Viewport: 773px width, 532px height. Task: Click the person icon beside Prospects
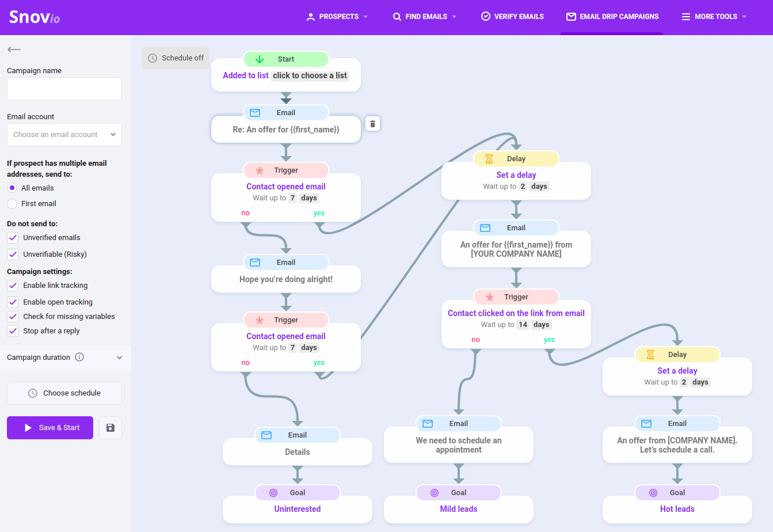pyautogui.click(x=311, y=17)
